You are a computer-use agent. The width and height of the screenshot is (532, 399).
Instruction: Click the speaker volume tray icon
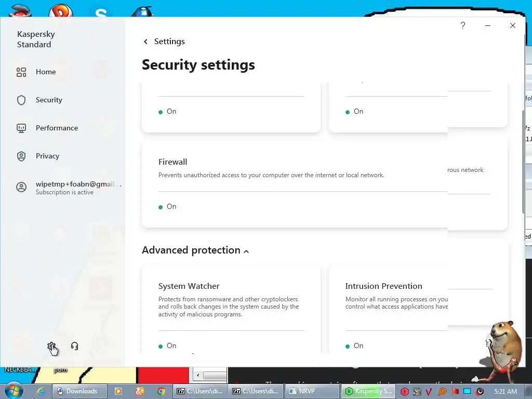point(480,392)
